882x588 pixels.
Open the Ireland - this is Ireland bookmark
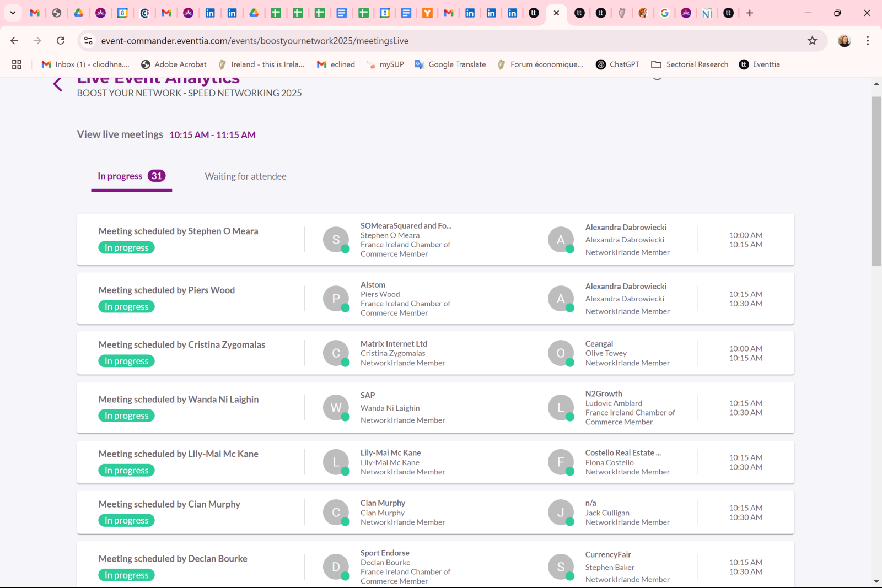coord(261,64)
